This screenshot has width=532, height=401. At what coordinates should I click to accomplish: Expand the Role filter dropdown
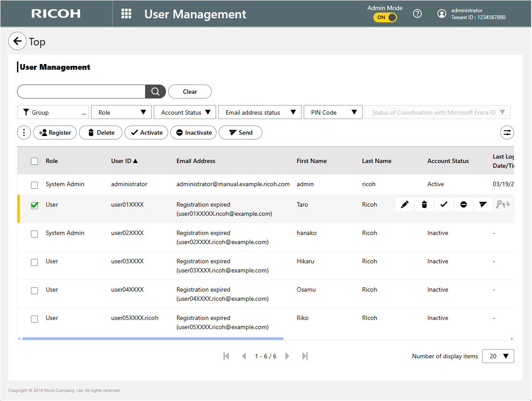[x=121, y=112]
